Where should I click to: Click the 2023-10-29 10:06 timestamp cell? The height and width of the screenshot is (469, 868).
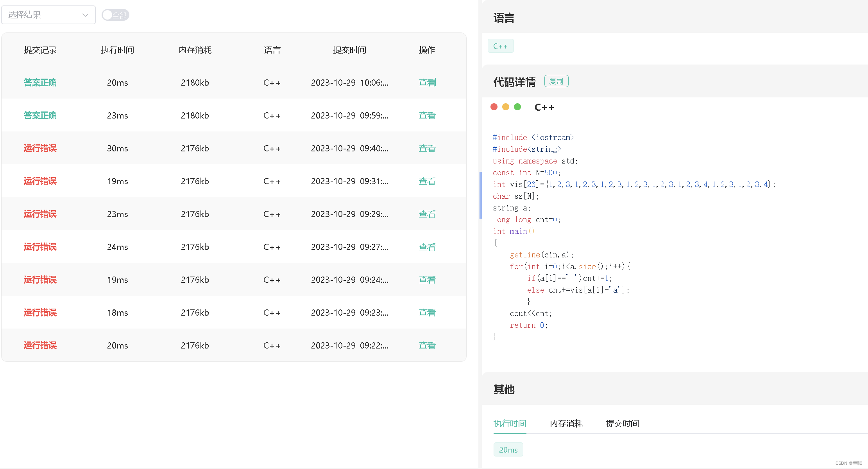click(x=349, y=83)
